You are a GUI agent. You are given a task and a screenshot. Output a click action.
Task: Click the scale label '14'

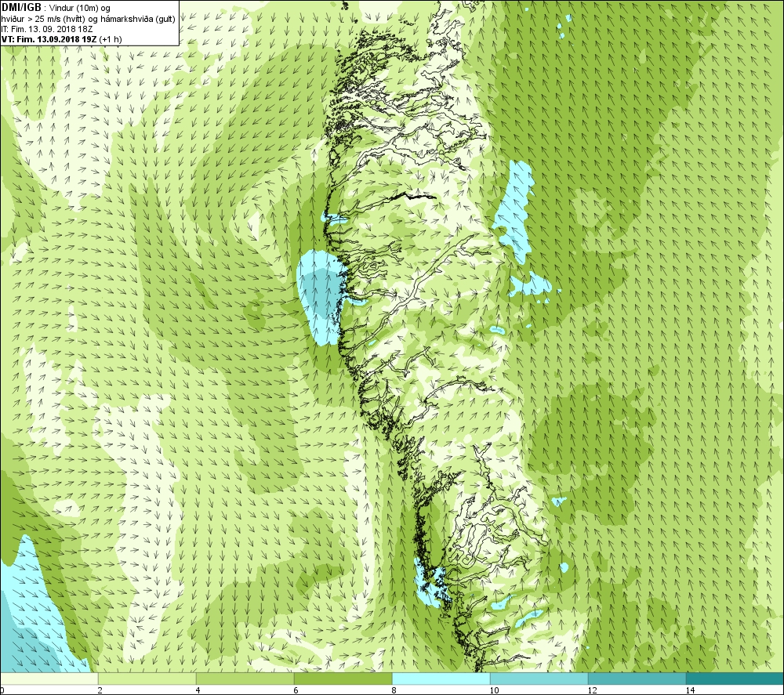(x=690, y=690)
